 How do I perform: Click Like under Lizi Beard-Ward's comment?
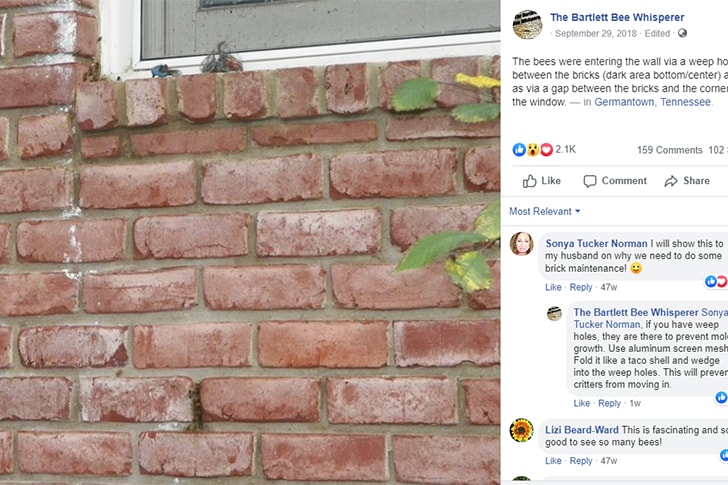click(553, 461)
